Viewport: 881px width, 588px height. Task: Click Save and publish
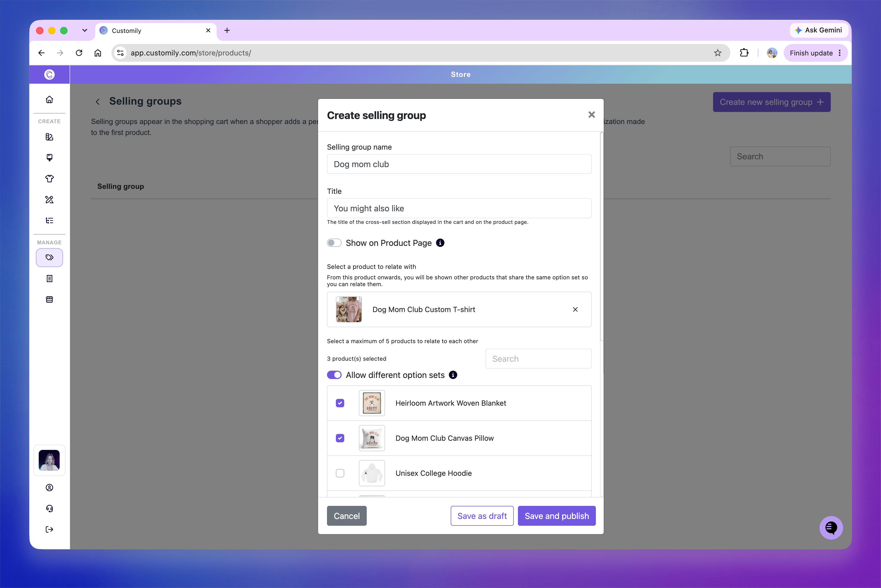click(x=557, y=516)
